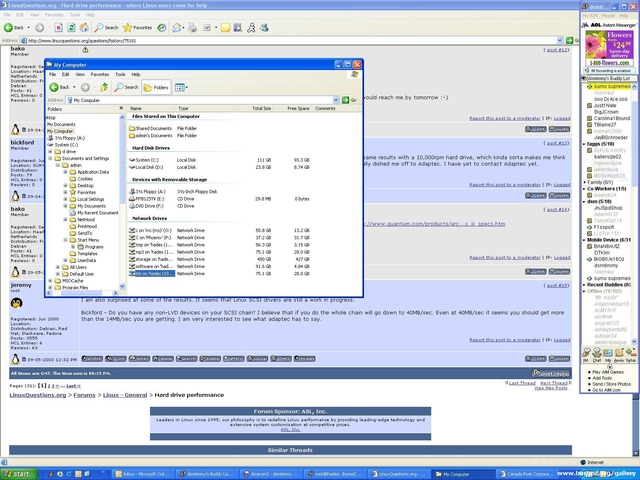Open the Tools menu in My Computer
Image resolution: width=640 pixels, height=480 pixels.
click(x=120, y=74)
